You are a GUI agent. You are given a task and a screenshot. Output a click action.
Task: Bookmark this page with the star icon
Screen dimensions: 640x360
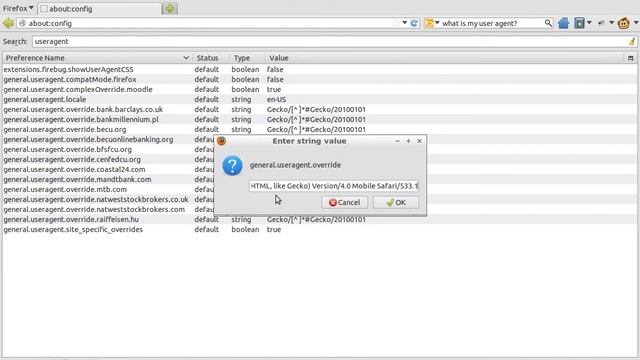click(396, 23)
